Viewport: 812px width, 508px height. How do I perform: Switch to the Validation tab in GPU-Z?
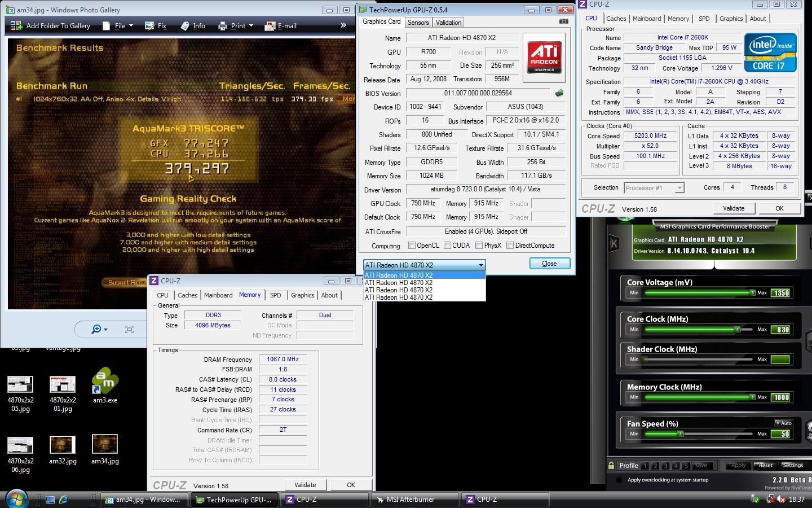tap(448, 23)
